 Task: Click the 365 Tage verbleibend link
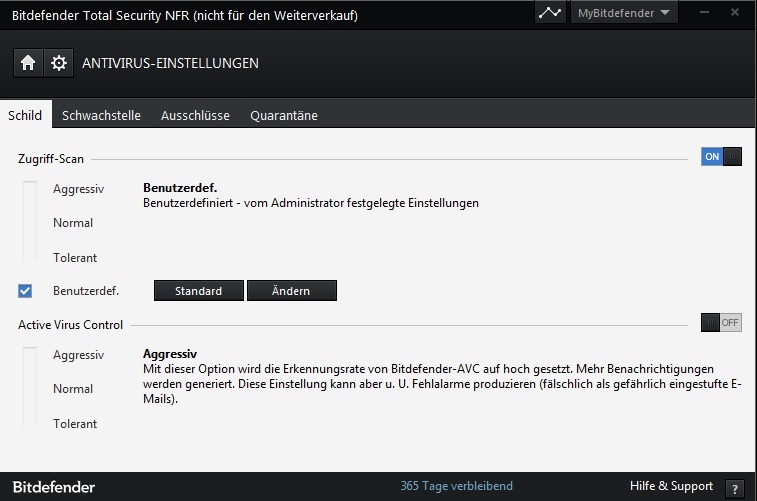tap(456, 486)
